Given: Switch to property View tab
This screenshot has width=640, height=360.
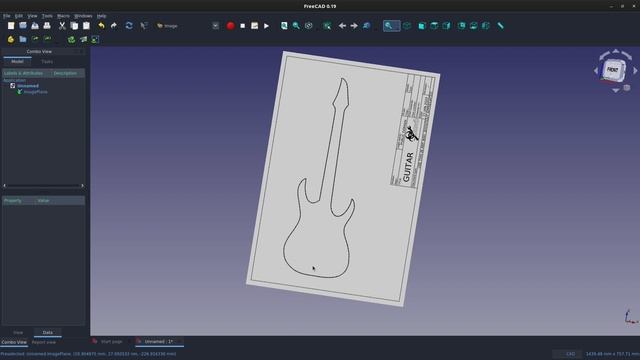Looking at the screenshot, I should click(18, 333).
